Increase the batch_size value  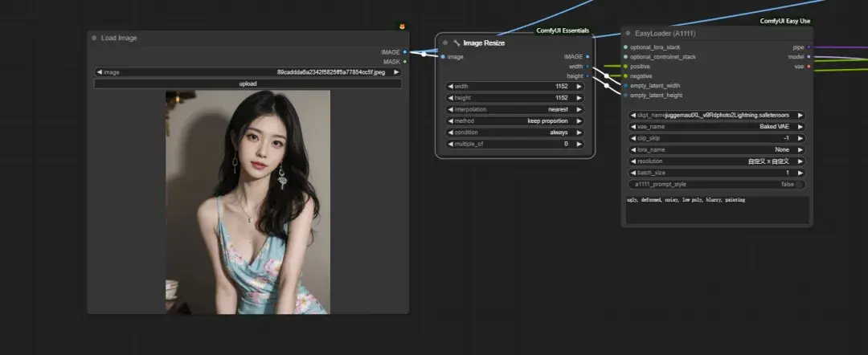pos(800,173)
